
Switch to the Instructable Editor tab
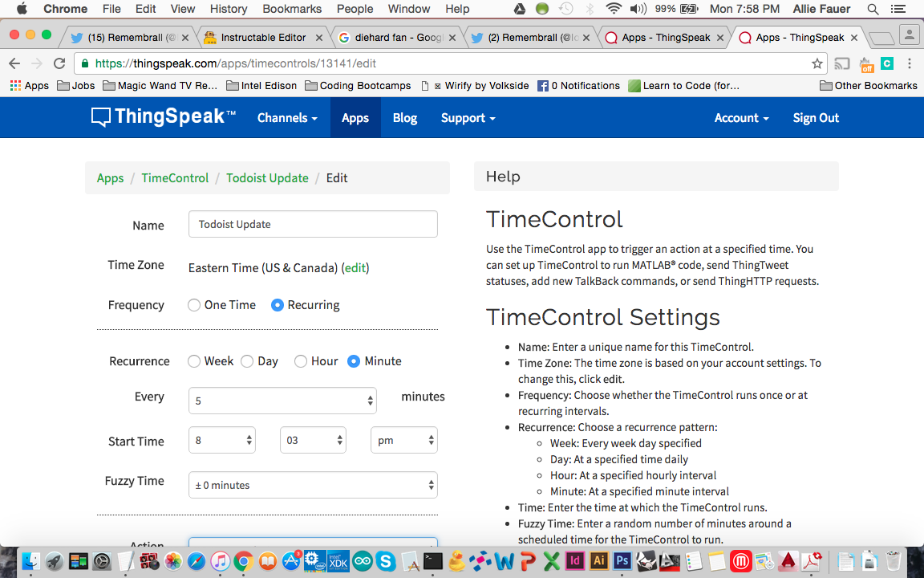click(263, 37)
